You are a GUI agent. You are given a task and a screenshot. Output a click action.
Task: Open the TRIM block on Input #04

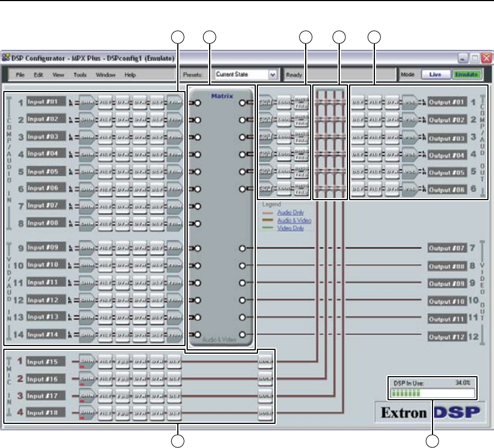175,155
